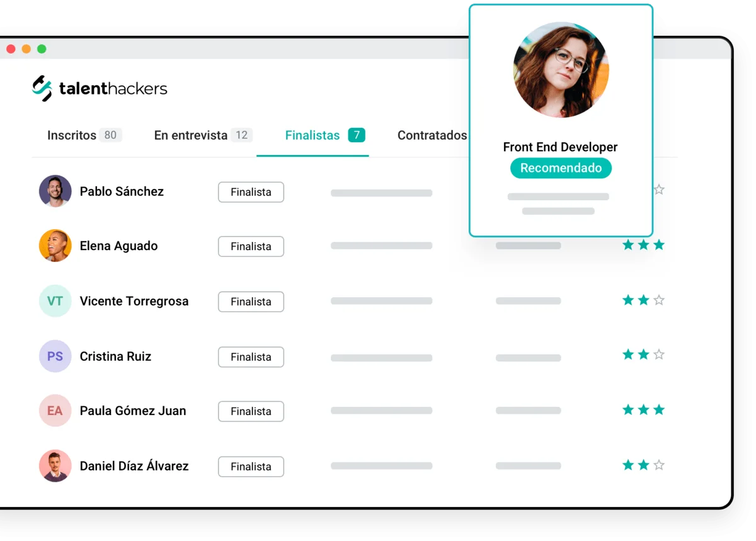
Task: Select the VT initials avatar
Action: (x=55, y=301)
